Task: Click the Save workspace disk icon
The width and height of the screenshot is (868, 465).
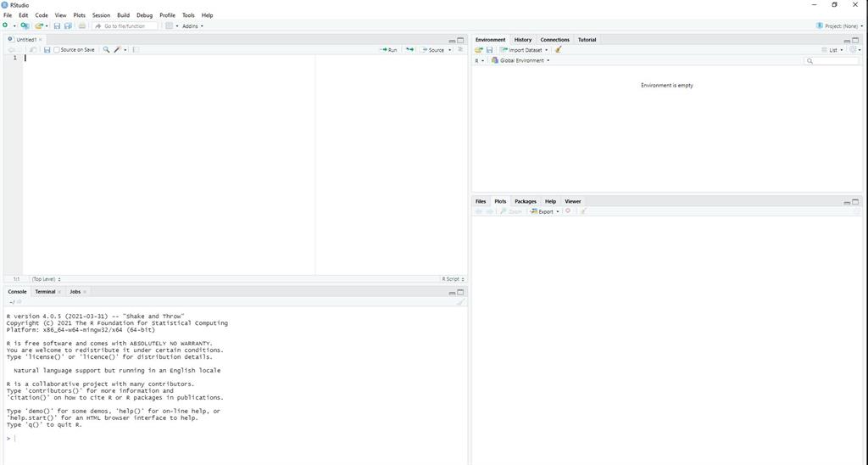Action: 489,50
